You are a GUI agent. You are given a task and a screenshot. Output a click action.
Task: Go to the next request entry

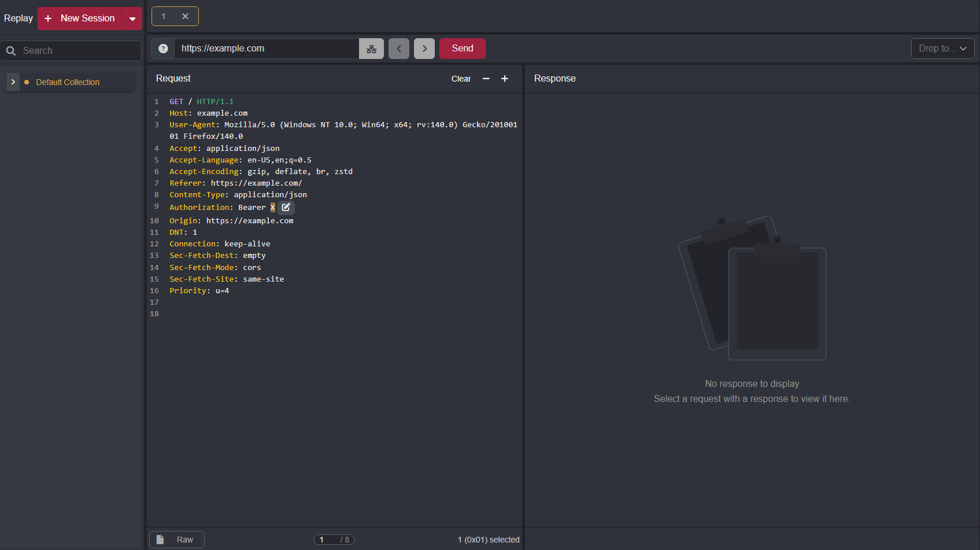(424, 49)
